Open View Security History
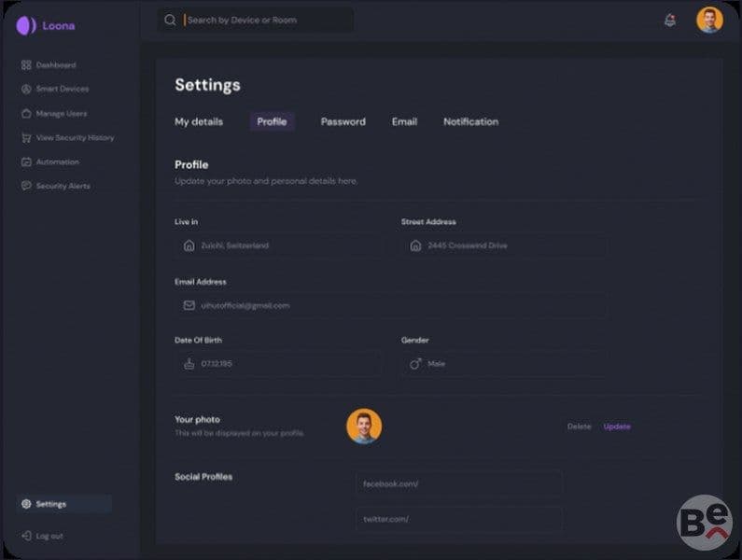Screen dimensions: 742x560 coord(68,138)
